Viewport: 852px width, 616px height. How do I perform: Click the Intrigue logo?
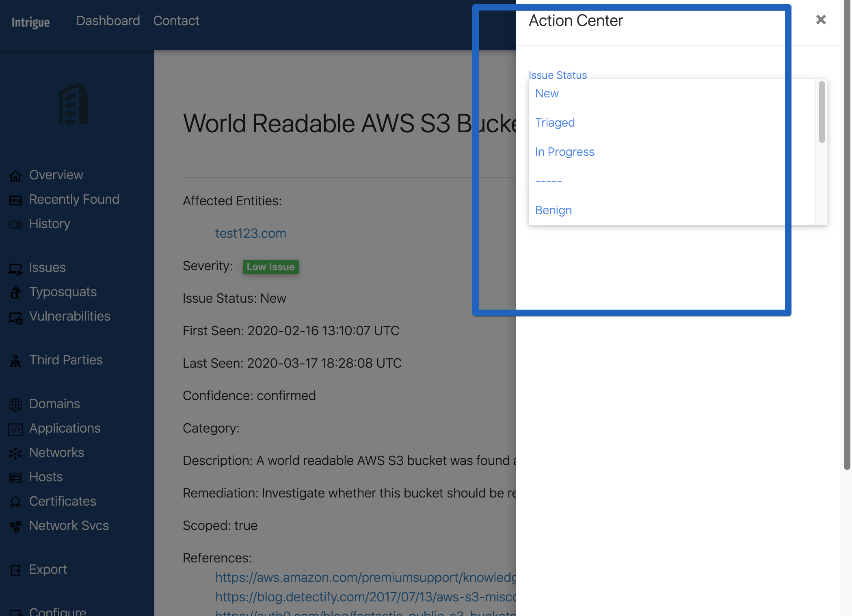pos(30,22)
